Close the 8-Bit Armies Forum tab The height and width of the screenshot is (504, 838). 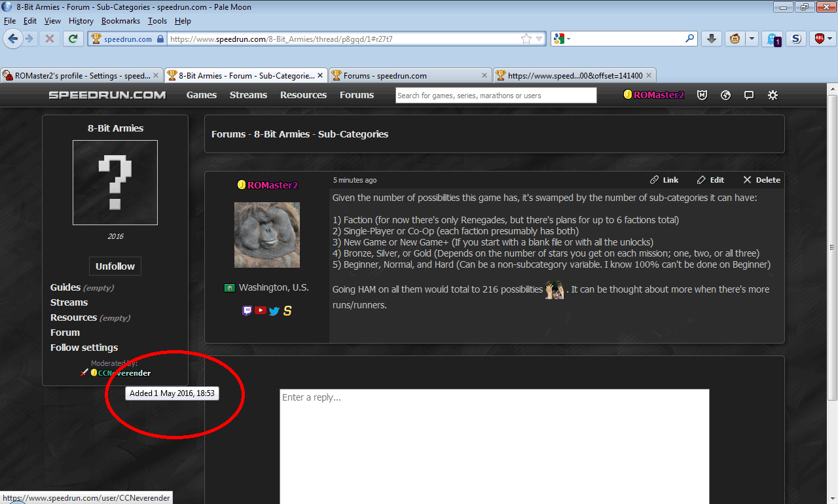tap(320, 76)
